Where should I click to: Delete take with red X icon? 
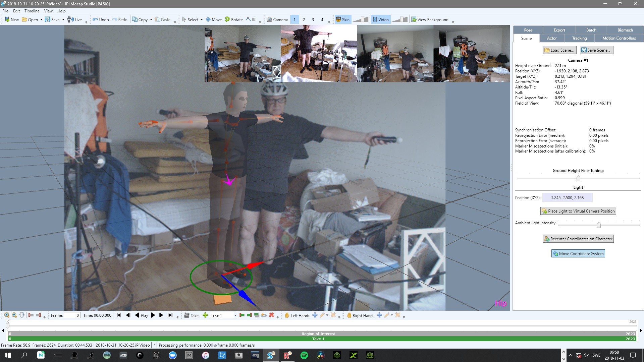pyautogui.click(x=271, y=315)
